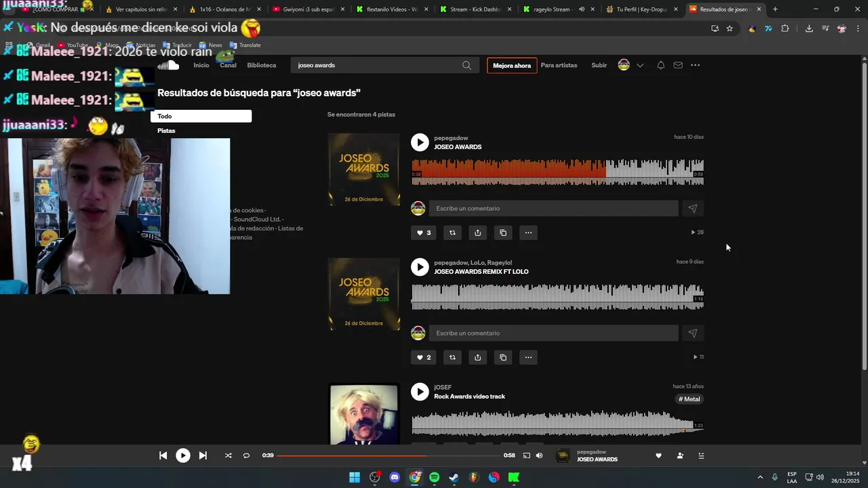The height and width of the screenshot is (488, 868).
Task: Open the SoundCloud logo home
Action: pos(168,65)
